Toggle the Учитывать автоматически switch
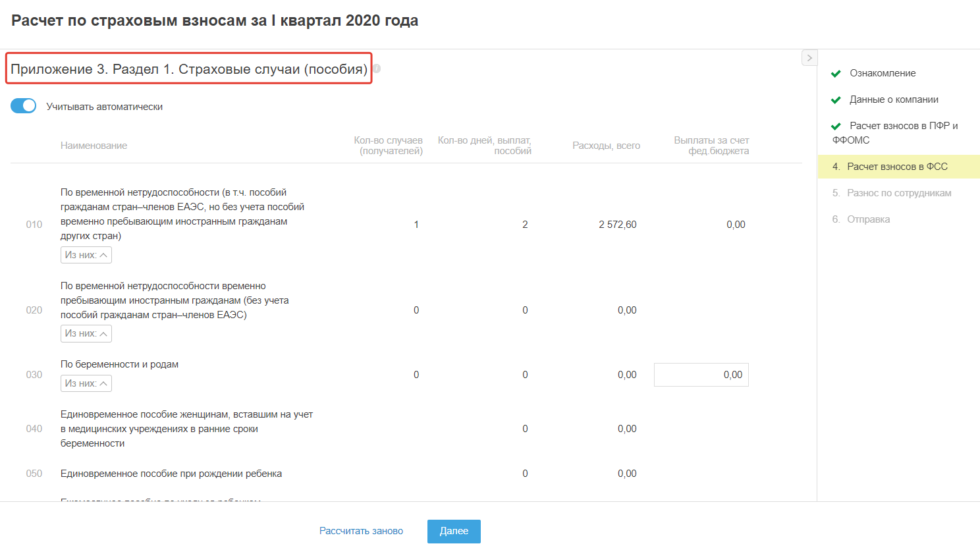980x550 pixels. (x=24, y=106)
